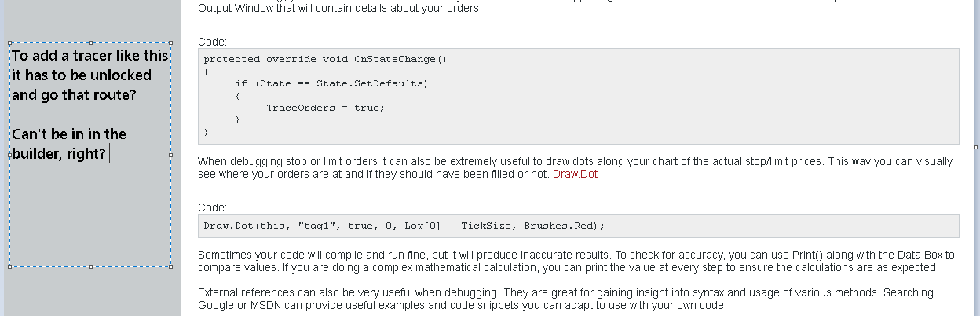Screen dimensions: 980x316
Task: Click the top-left resize handle of the text box
Action: [x=10, y=43]
